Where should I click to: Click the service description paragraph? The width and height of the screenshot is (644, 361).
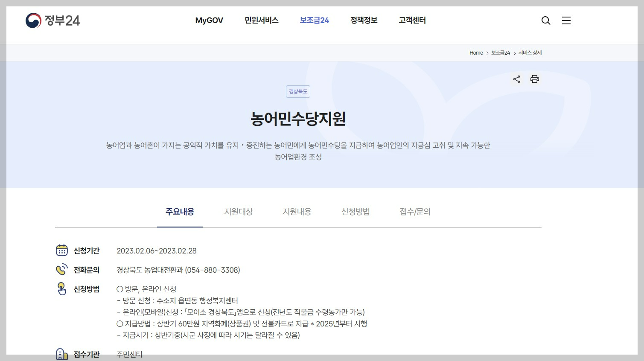click(298, 151)
